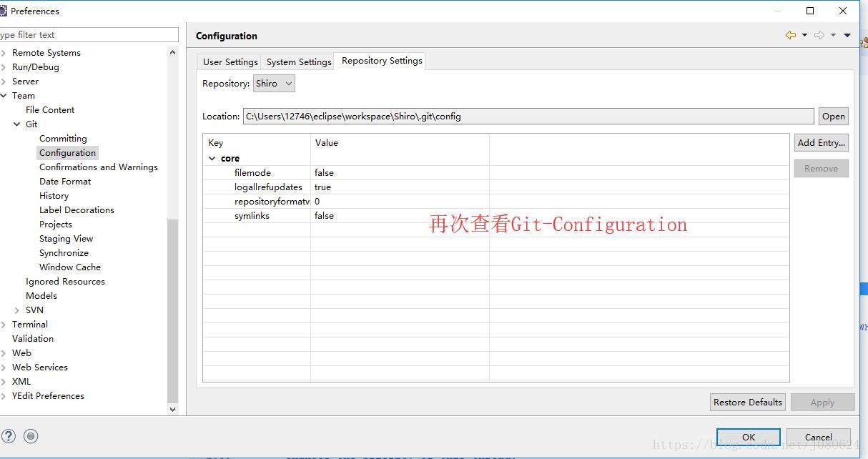Expand the Server tree node

(x=4, y=81)
